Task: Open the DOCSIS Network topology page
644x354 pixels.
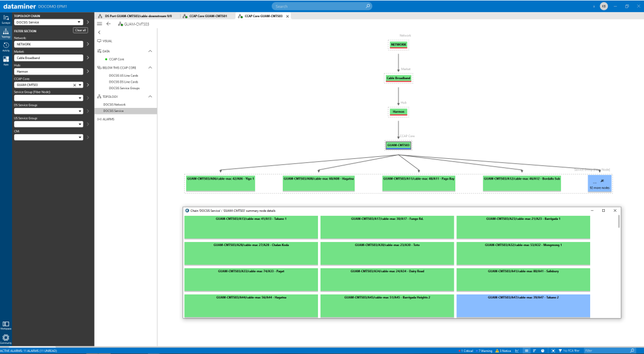Action: click(114, 104)
